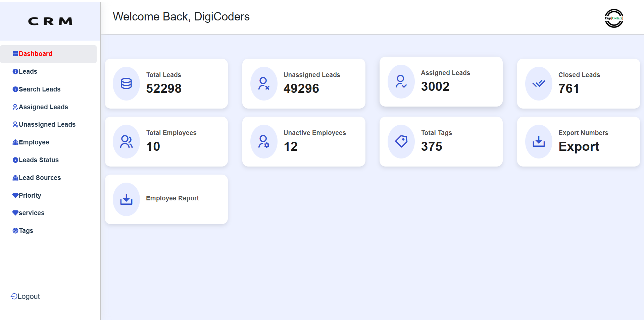Screen dimensions: 644x320
Task: Click the Total Leads count 52298
Action: (164, 88)
